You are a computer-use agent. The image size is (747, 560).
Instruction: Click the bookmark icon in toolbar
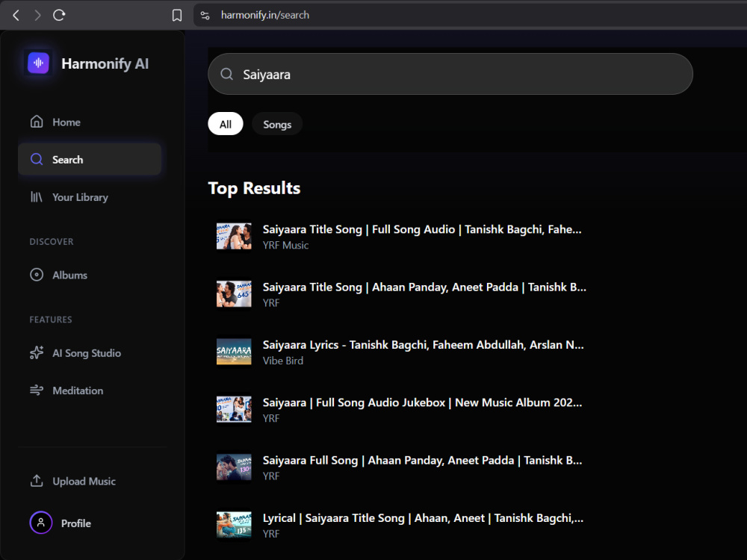coord(177,15)
